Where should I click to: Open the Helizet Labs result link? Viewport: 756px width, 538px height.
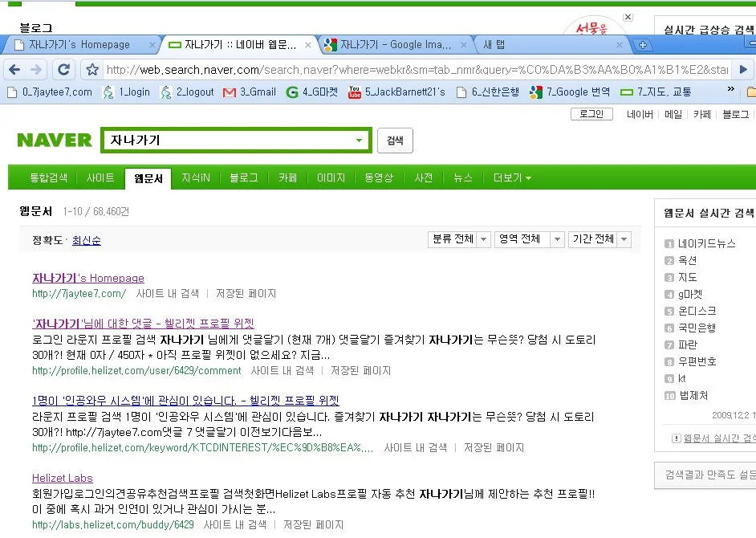pyautogui.click(x=62, y=478)
